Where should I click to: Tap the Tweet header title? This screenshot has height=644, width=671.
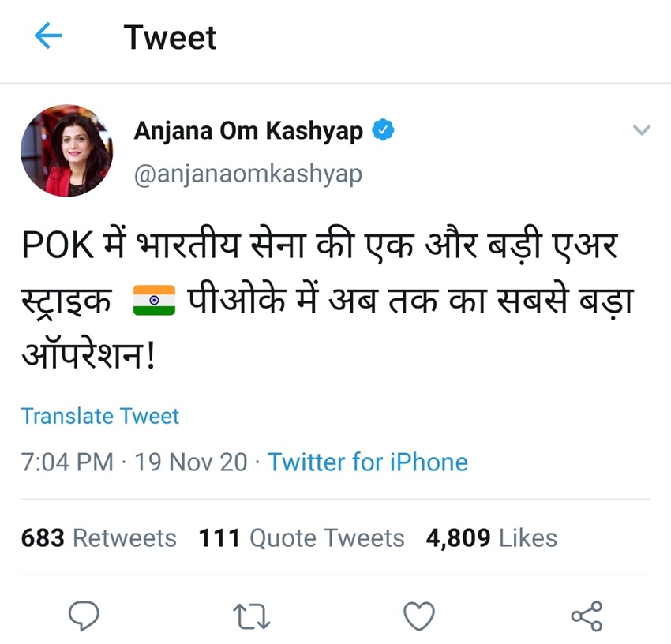[170, 38]
